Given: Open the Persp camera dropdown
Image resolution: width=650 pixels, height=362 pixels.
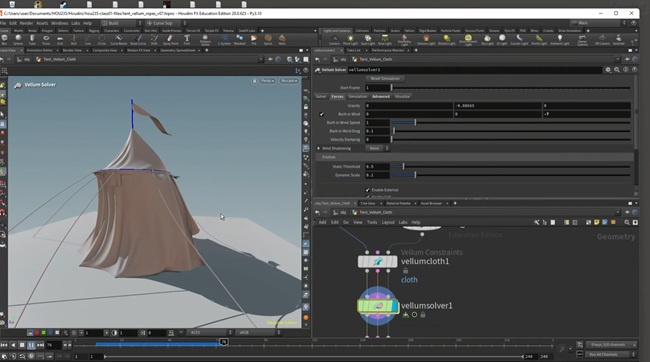Looking at the screenshot, I should (x=267, y=81).
